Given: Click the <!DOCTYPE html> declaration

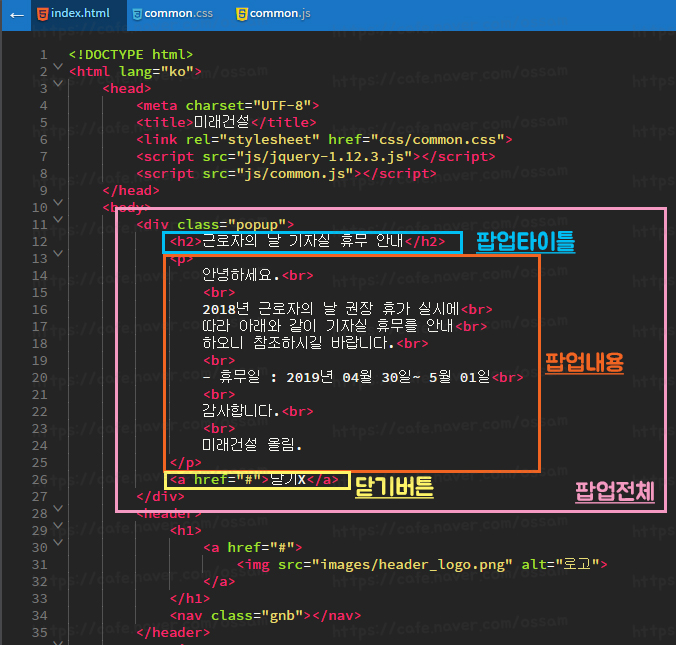Looking at the screenshot, I should click(131, 55).
